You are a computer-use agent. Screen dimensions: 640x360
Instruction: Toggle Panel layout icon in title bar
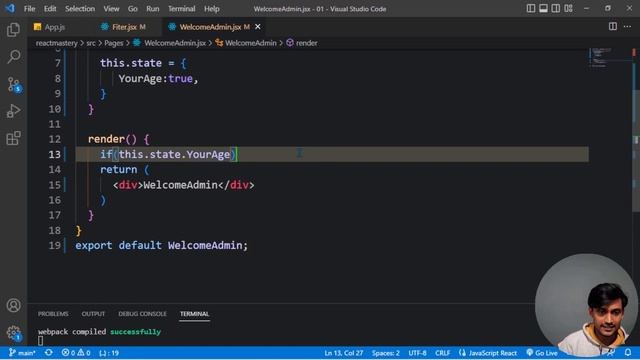[x=543, y=8]
